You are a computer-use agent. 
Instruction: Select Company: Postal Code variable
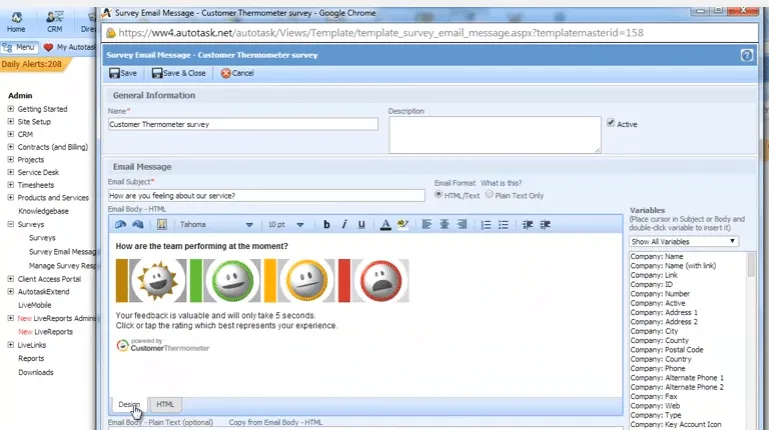(x=667, y=350)
